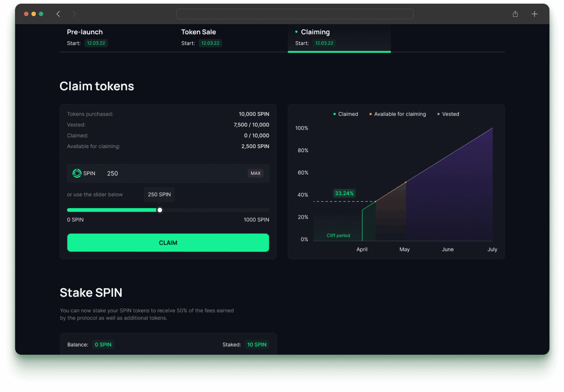Click the 100% label on chart axis
The image size is (564, 392).
coord(302,128)
